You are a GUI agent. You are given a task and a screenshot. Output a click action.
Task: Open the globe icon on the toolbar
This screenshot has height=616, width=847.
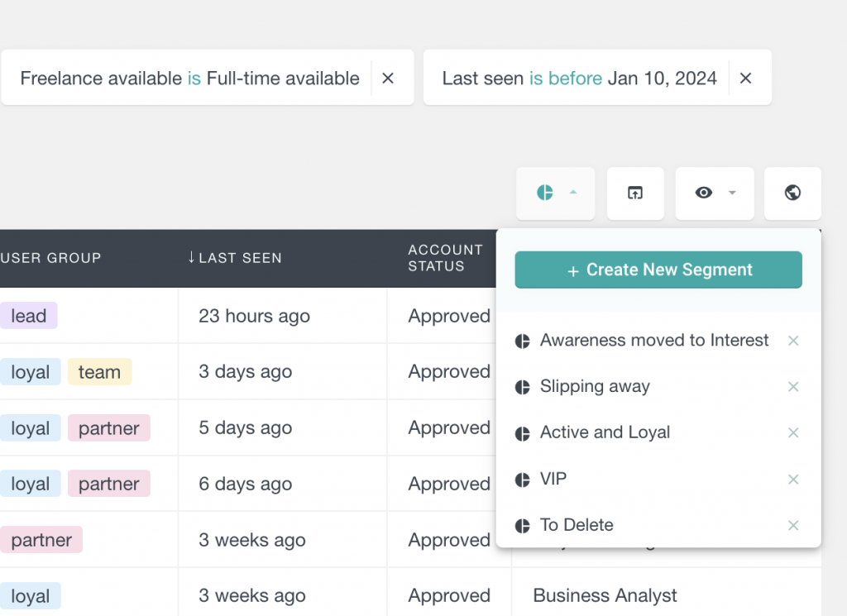tap(792, 193)
